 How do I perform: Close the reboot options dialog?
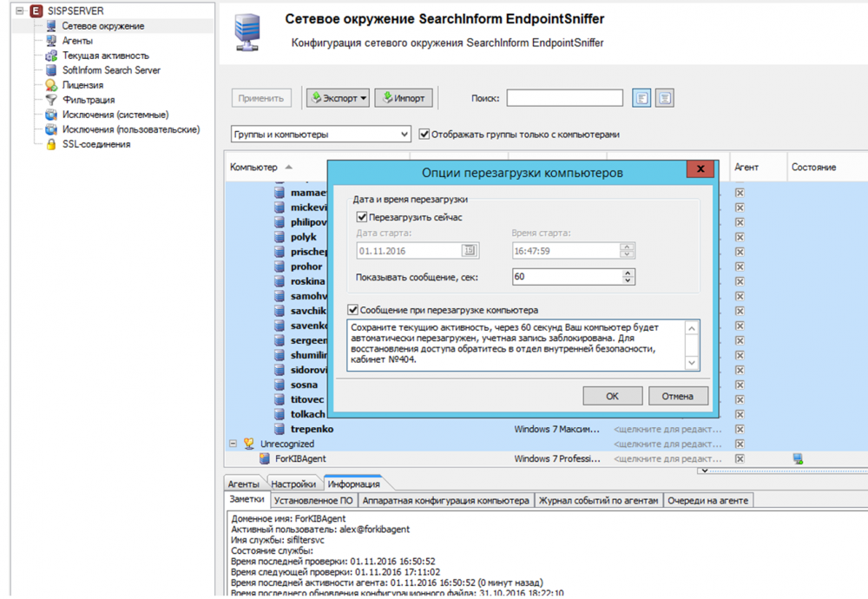(700, 169)
